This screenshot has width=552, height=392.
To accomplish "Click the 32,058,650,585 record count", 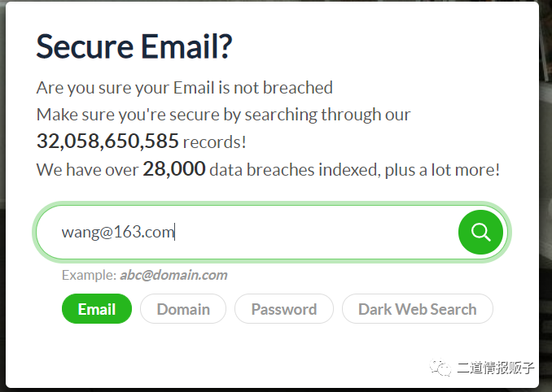I will 107,142.
